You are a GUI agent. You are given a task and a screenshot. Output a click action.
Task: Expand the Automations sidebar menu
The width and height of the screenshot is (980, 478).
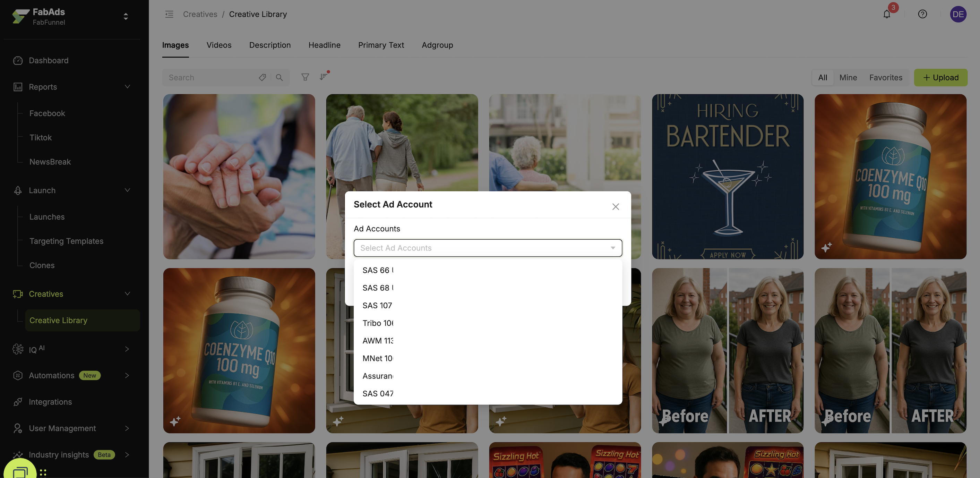[127, 376]
